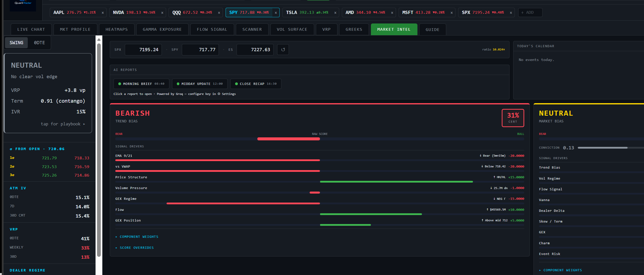Viewport: 644px width, 275px height.
Task: Remove AMD ticker with its x icon
Action: (x=392, y=13)
